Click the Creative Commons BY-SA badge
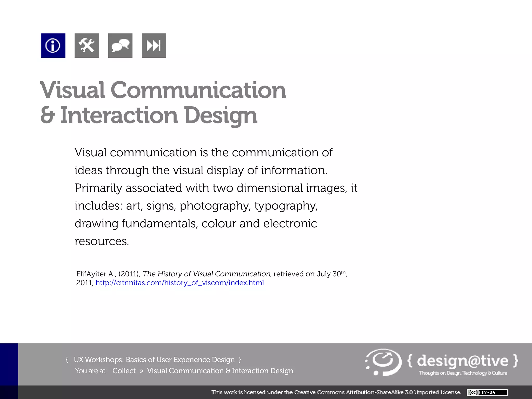Viewport: 532px width, 399px height. pos(487,392)
